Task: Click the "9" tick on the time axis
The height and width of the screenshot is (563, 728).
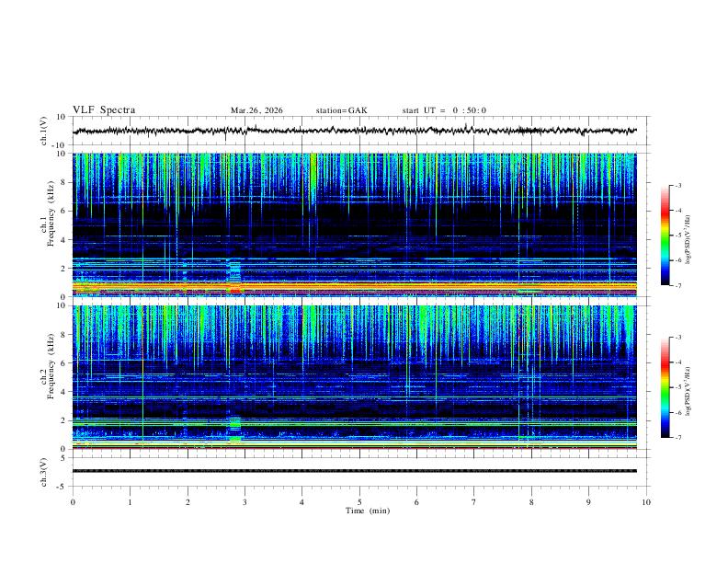Action: pos(588,502)
